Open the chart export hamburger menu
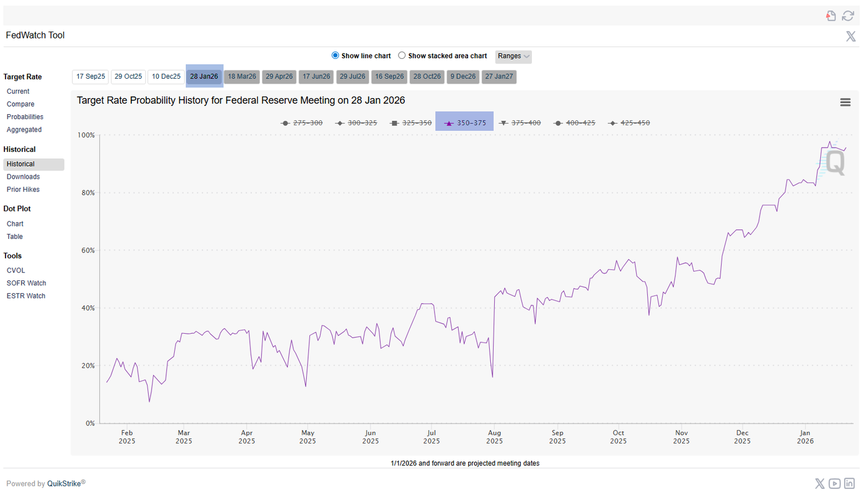 point(845,102)
